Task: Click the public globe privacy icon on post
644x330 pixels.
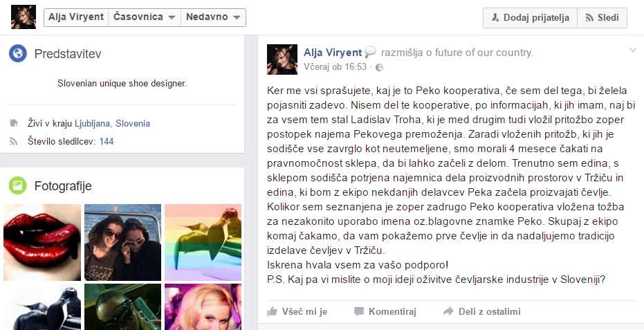Action: point(380,67)
